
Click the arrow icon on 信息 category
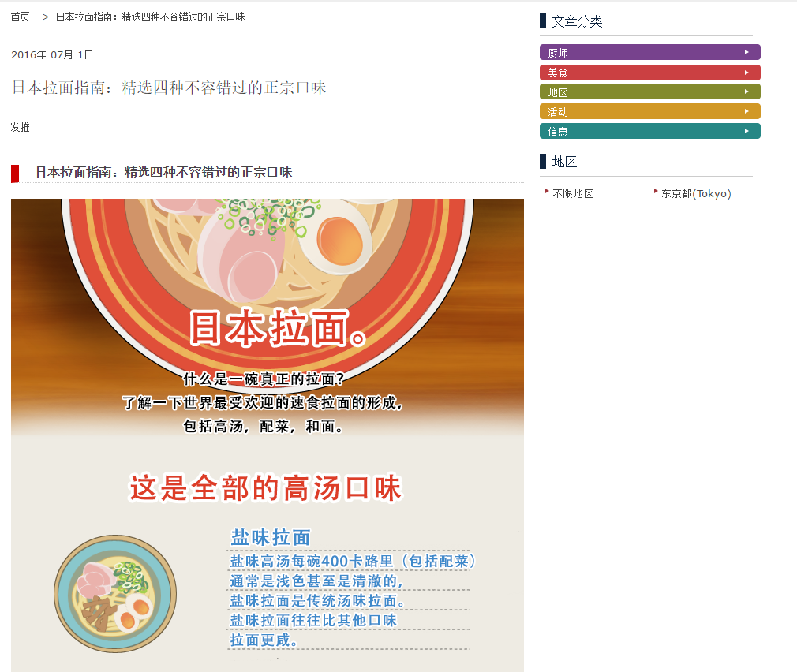pos(746,131)
